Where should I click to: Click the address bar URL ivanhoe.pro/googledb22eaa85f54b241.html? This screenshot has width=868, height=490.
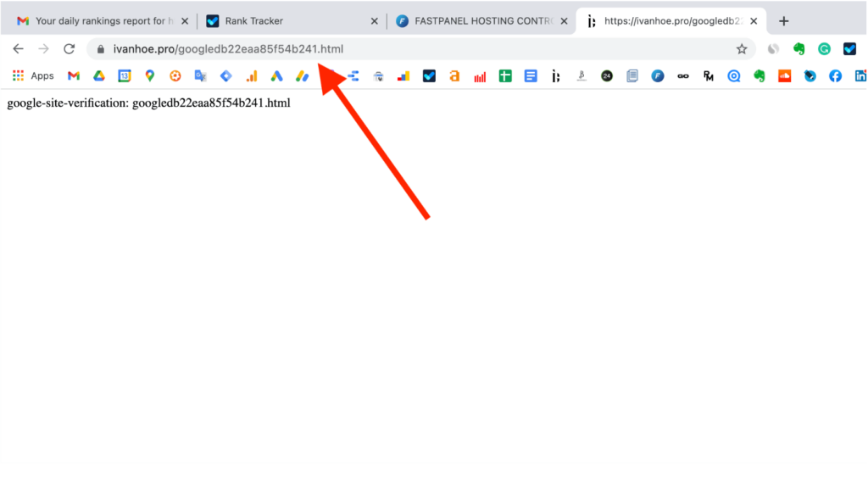coord(228,48)
